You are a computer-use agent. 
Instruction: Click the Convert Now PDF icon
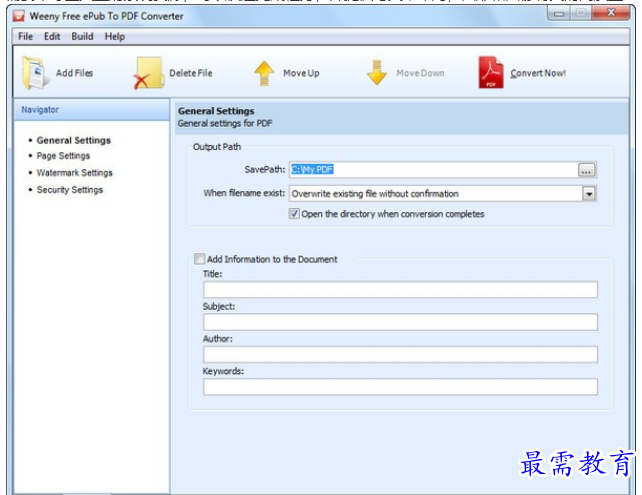click(x=491, y=72)
